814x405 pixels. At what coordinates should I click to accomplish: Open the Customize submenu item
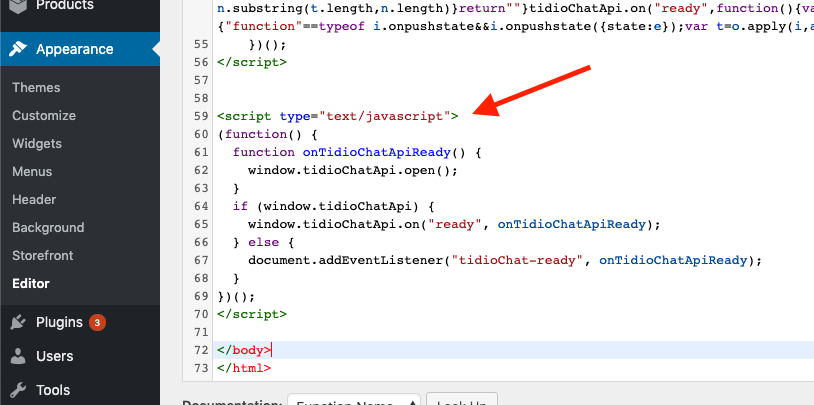pyautogui.click(x=44, y=115)
